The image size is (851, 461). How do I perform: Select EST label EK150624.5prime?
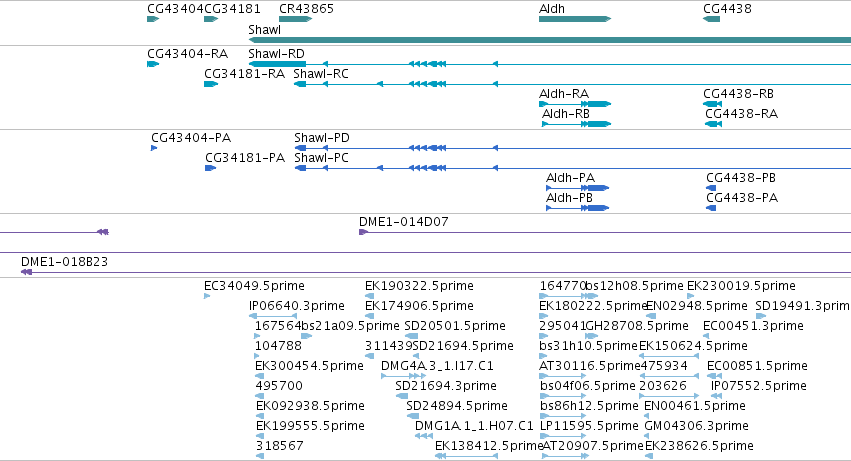pyautogui.click(x=694, y=346)
